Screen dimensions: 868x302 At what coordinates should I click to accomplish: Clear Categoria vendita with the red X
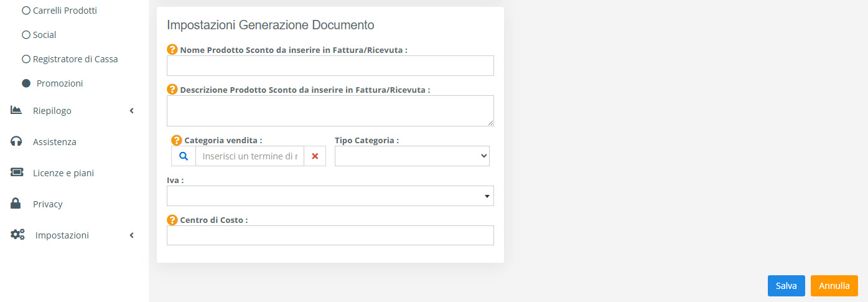[315, 156]
